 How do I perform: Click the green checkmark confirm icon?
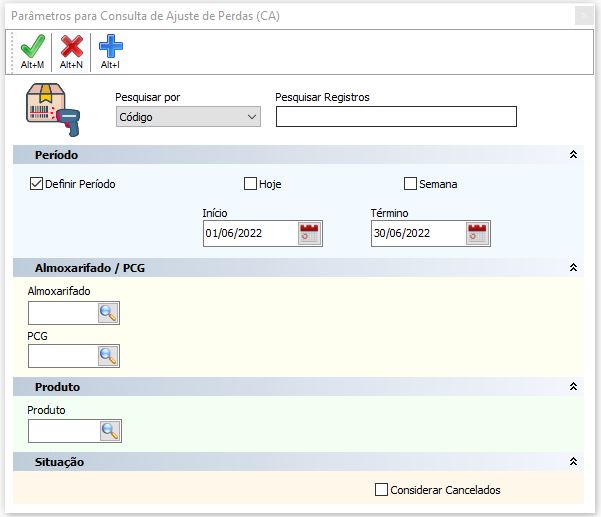pyautogui.click(x=33, y=46)
